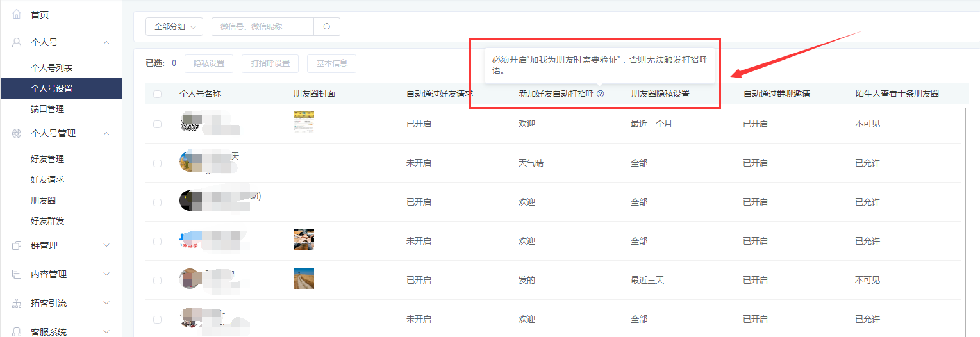
Task: Click 不可见 in the first row
Action: click(868, 124)
